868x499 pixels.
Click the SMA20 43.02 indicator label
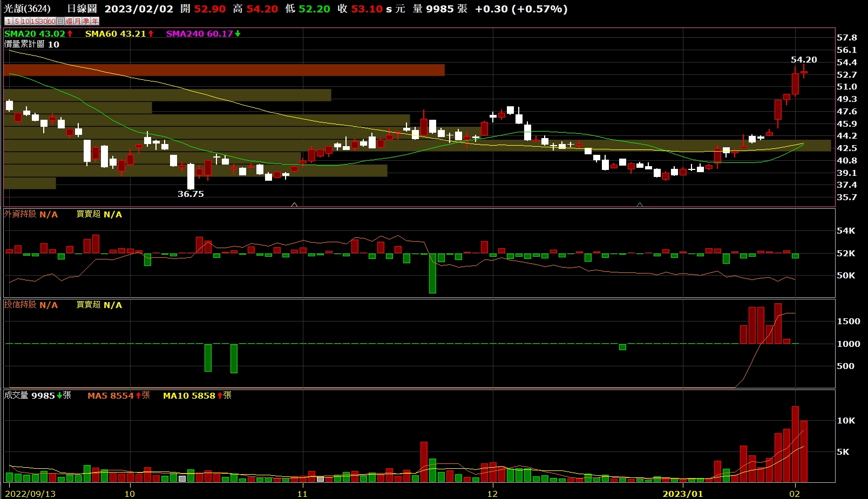coord(35,33)
